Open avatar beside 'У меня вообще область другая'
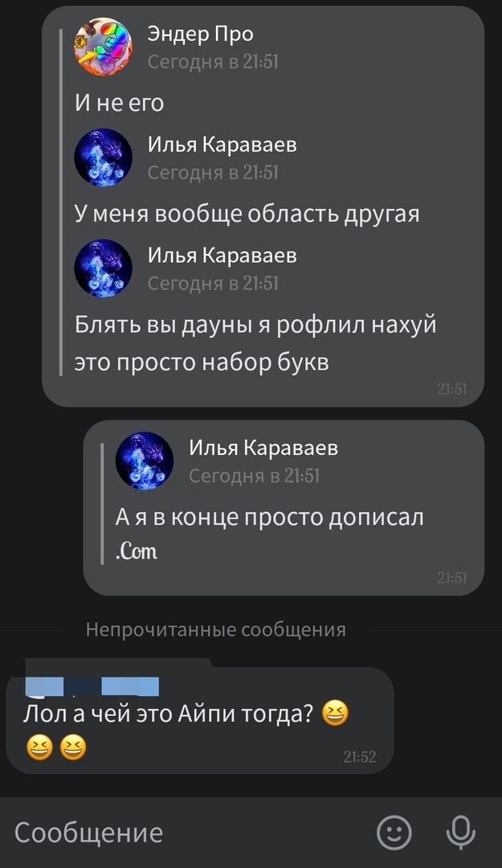 point(104,158)
